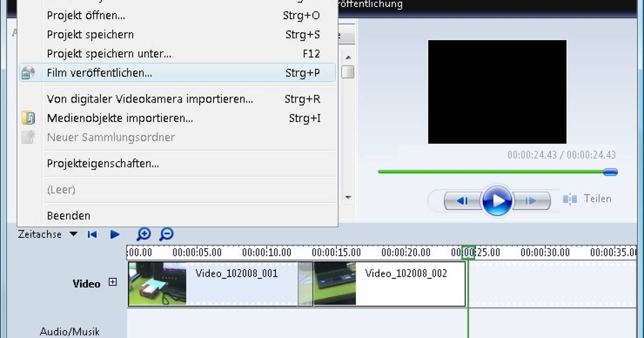Choose Beenden to exit the program
This screenshot has height=338, width=644.
click(69, 215)
